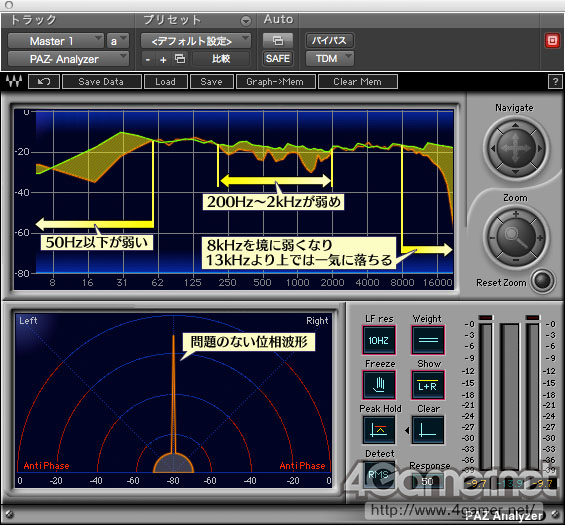Zoom in using the Zoom pad top plus
The width and height of the screenshot is (565, 525).
point(516,214)
